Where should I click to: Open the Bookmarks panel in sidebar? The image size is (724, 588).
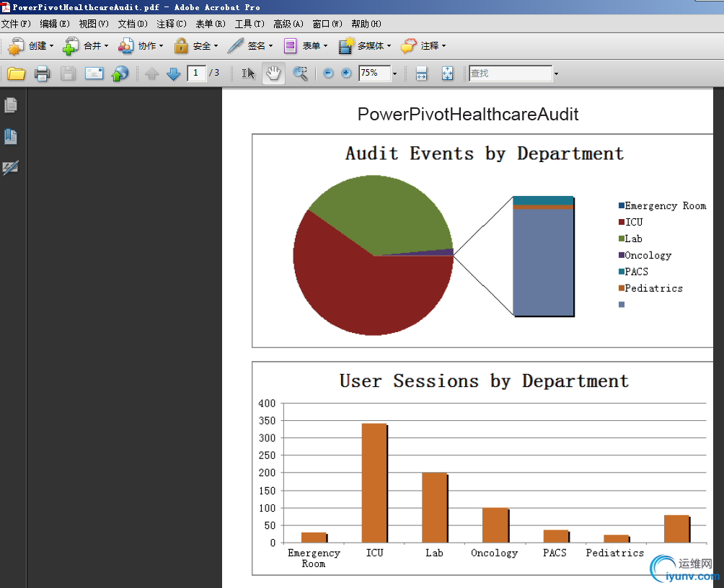tap(11, 136)
